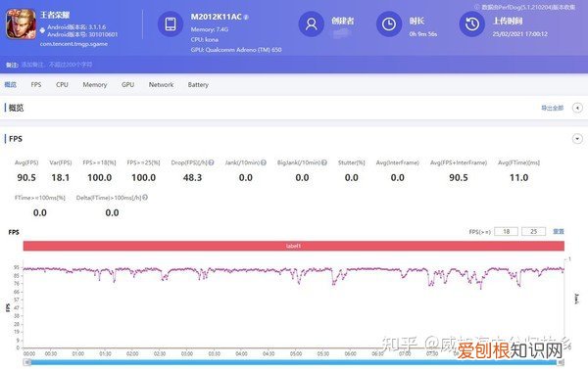Click the Stutter[%] value 0.0

[352, 177]
